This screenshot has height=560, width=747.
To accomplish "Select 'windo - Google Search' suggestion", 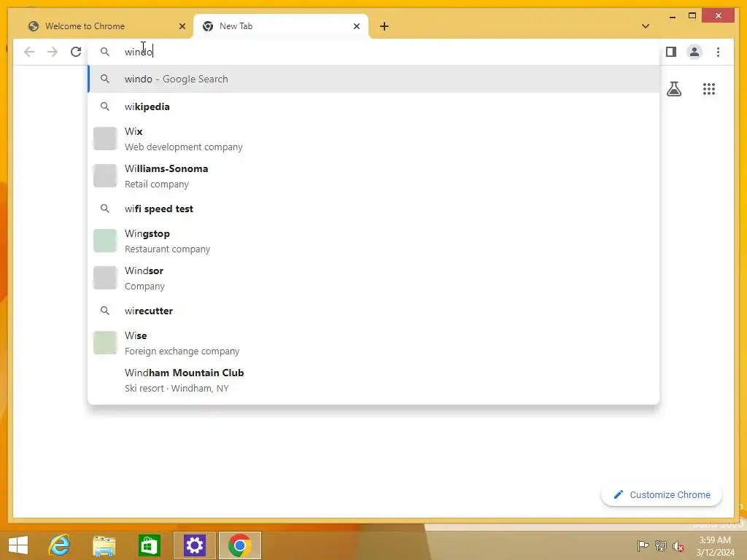I will click(x=373, y=79).
